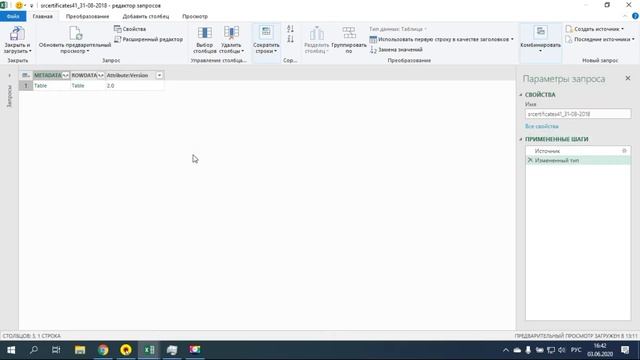
Task: Open the Close and Load dropdown arrow
Action: click(x=30, y=51)
